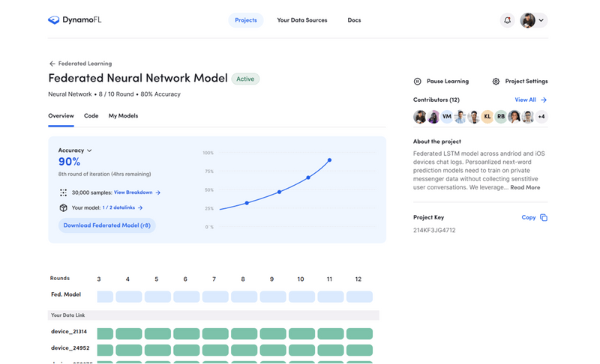The width and height of the screenshot is (600, 364).
Task: Open the user profile dropdown chevron
Action: pos(541,20)
